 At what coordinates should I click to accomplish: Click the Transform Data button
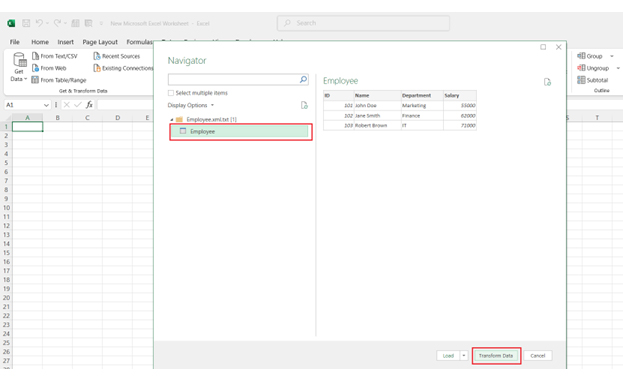click(496, 356)
